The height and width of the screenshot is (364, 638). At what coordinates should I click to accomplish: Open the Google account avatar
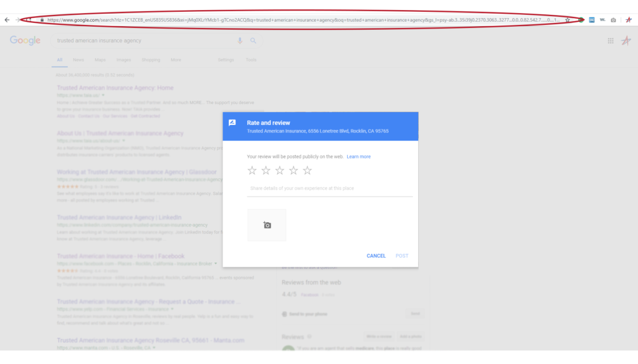[x=626, y=40]
